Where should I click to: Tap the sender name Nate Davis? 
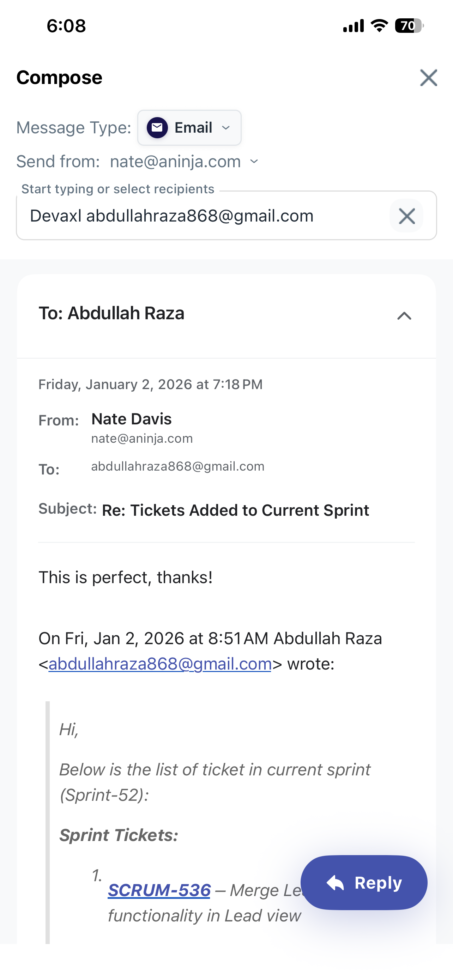point(132,419)
